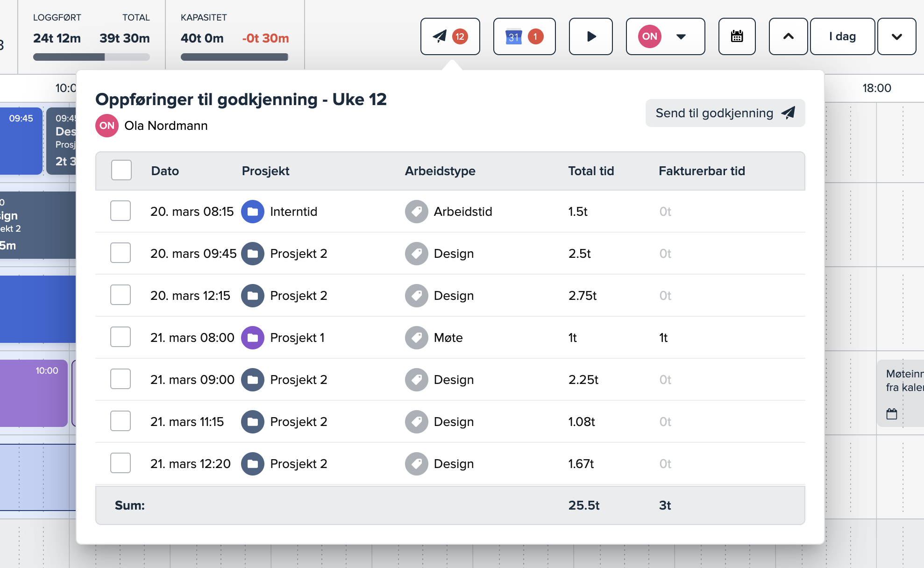This screenshot has width=924, height=568.
Task: Go to previous period with up chevron
Action: tap(788, 36)
